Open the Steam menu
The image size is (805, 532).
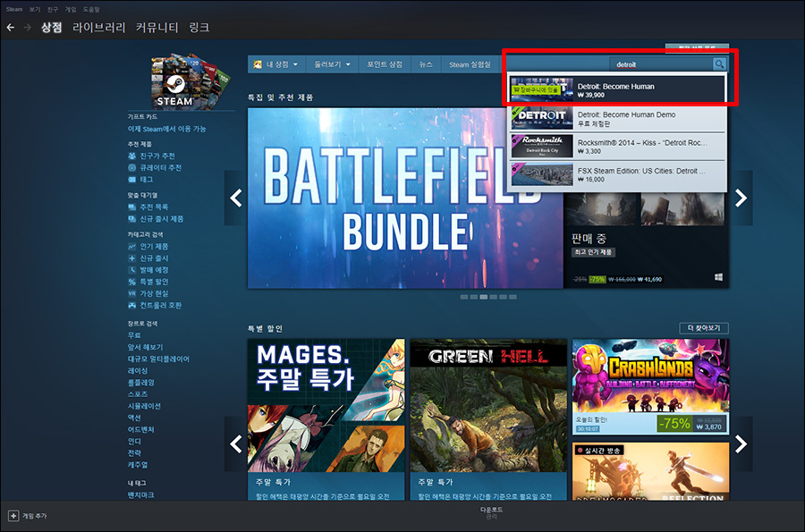[14, 9]
